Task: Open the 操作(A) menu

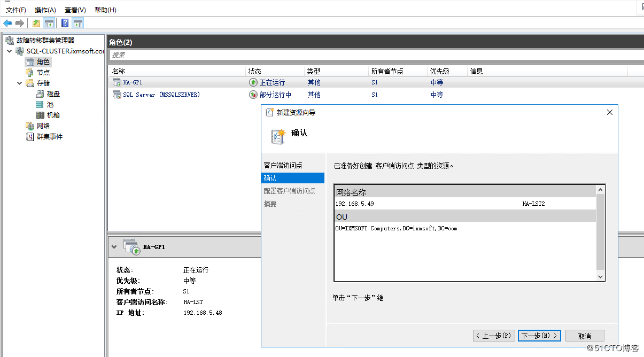Action: pyautogui.click(x=45, y=9)
